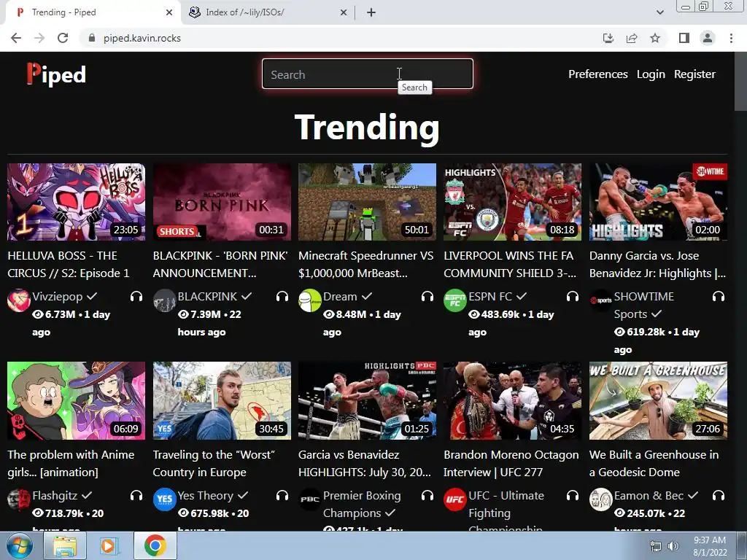Open the Login page
The image size is (747, 560).
coord(651,74)
